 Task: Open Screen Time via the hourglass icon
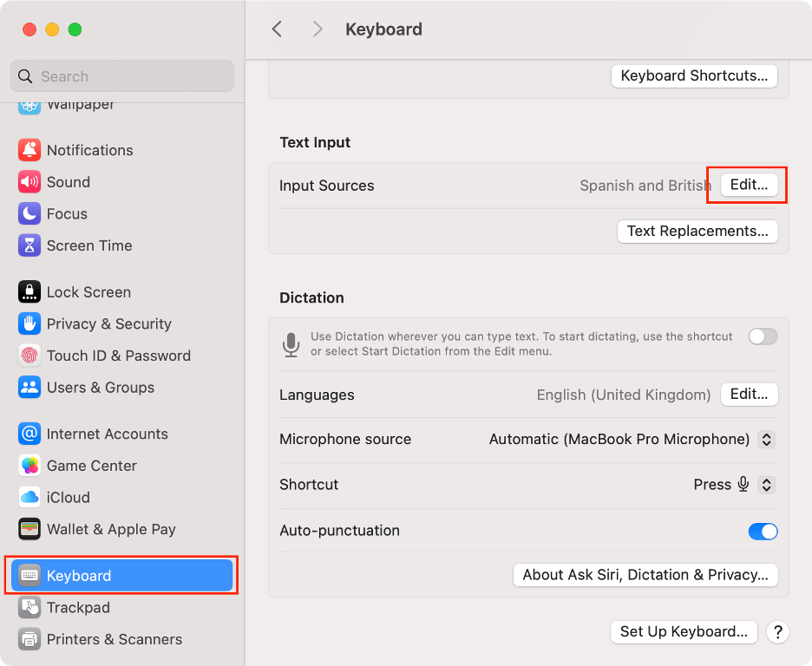click(27, 245)
